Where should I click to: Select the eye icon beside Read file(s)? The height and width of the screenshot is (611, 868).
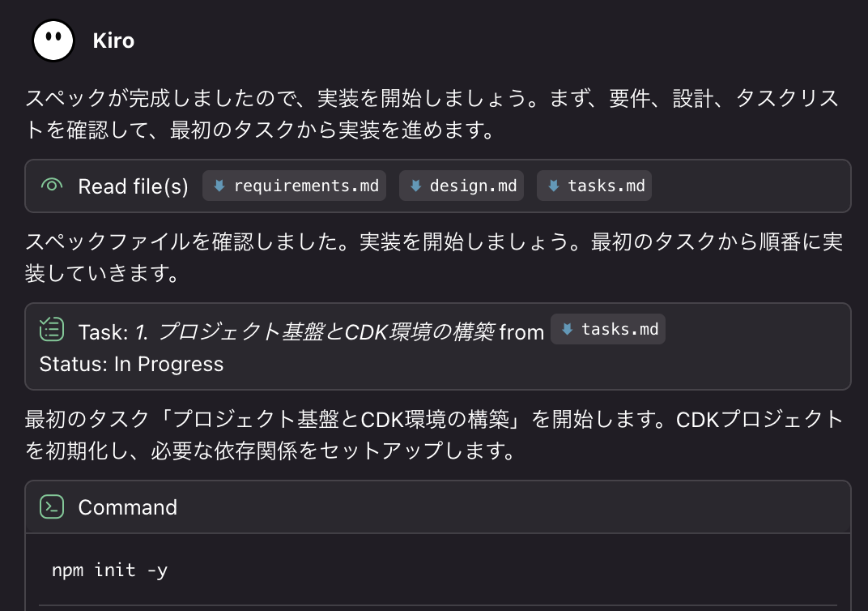[50, 186]
